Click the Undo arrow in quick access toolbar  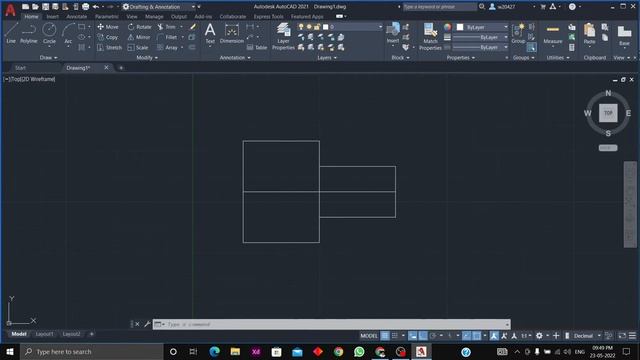pos(96,7)
